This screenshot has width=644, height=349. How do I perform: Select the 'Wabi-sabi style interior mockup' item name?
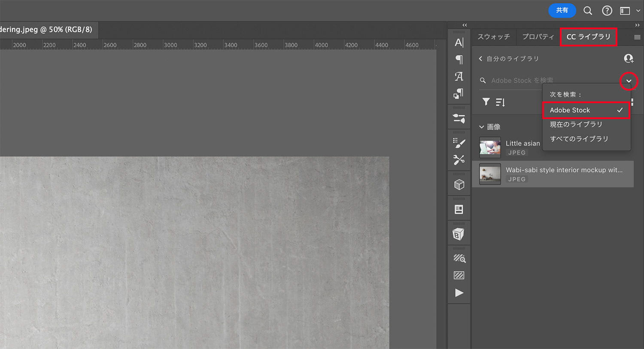(564, 170)
